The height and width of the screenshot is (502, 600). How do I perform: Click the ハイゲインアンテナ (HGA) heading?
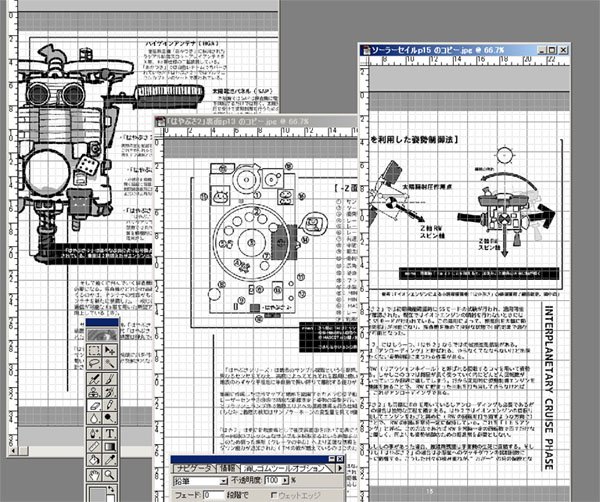point(182,44)
